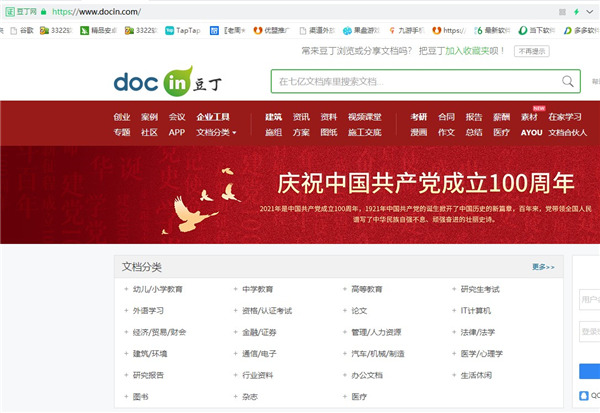The width and height of the screenshot is (600, 413).
Task: Open 施工交底 in the navigation bar
Action: (365, 132)
